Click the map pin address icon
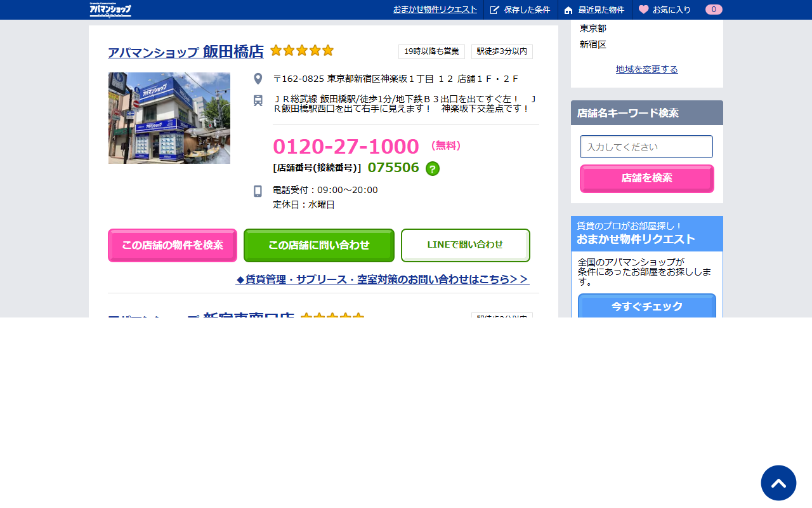812x508 pixels. point(258,79)
